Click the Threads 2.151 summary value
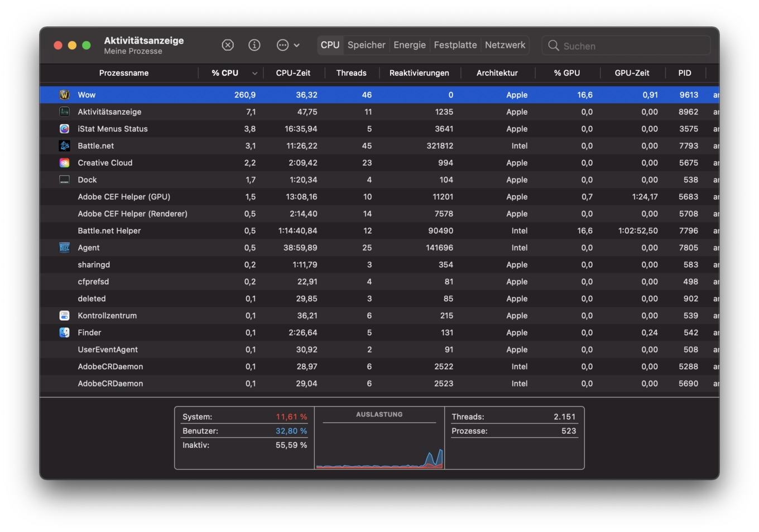759x532 pixels. click(x=564, y=417)
